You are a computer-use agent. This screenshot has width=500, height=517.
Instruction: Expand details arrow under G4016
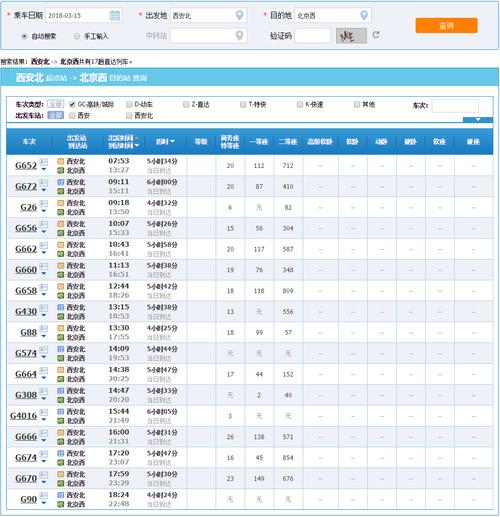pos(44,420)
